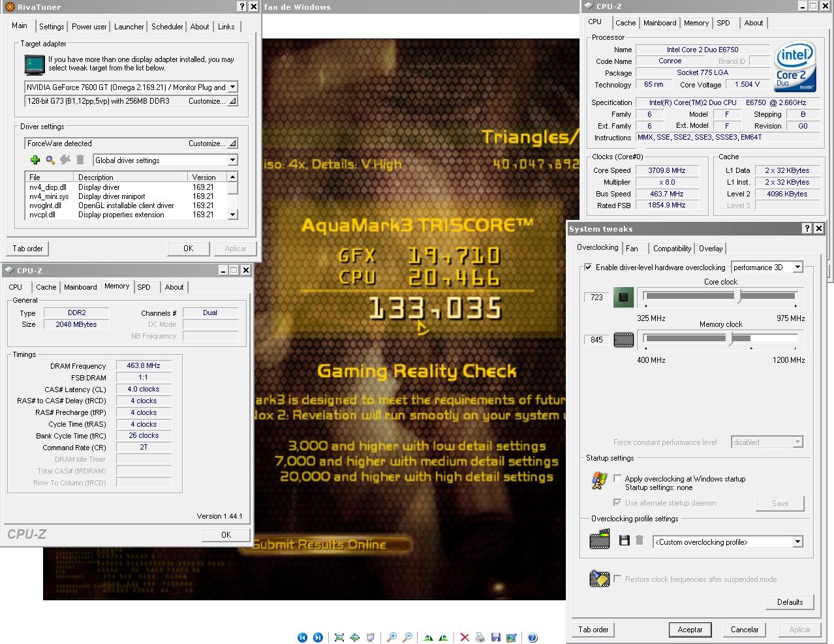Screen dimensions: 834x644
Task: Click the memory chip icon beside 845
Action: click(x=624, y=340)
